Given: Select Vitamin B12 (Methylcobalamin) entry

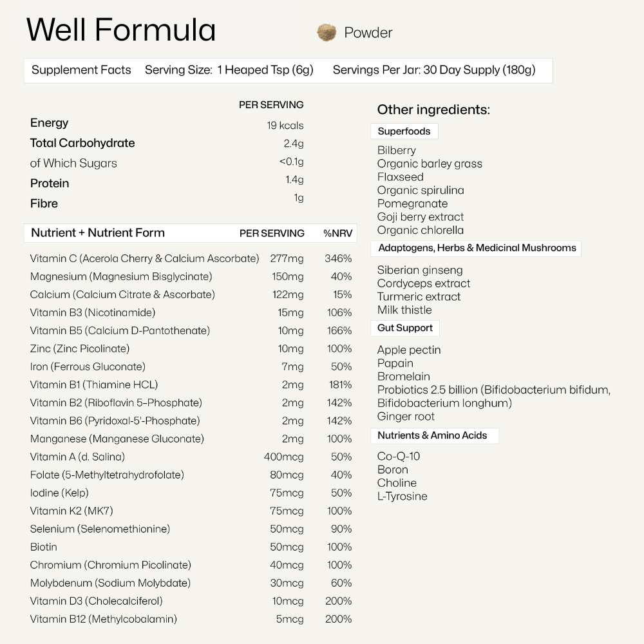Looking at the screenshot, I should click(x=104, y=620).
